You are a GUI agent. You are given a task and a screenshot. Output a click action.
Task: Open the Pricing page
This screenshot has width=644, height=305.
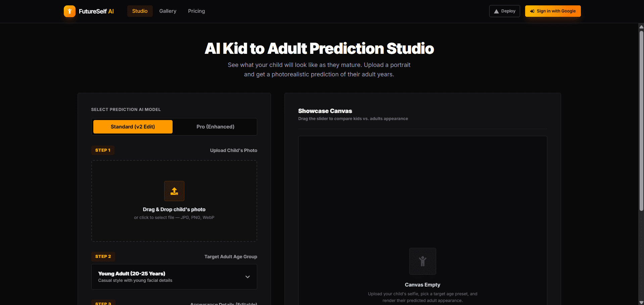point(196,11)
